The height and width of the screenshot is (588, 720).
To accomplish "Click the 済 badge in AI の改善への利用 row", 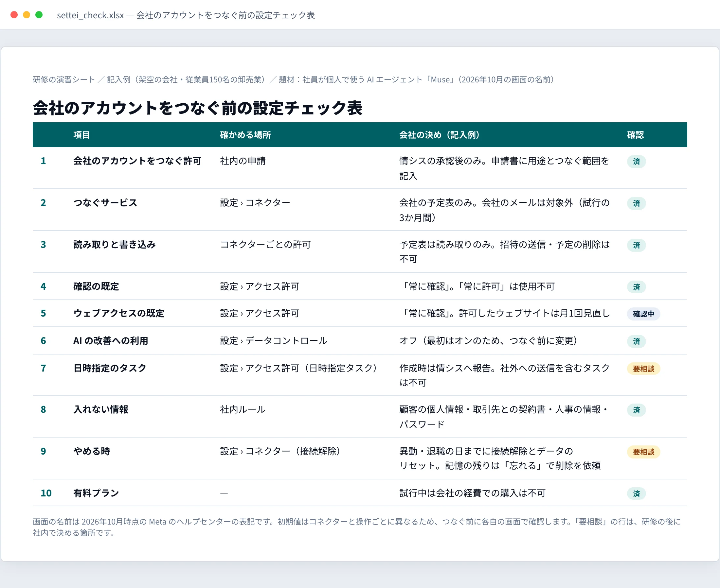I will coord(636,341).
